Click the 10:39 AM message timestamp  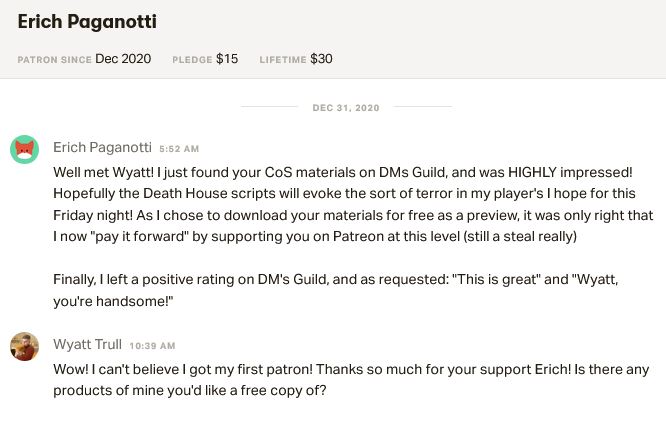point(150,346)
